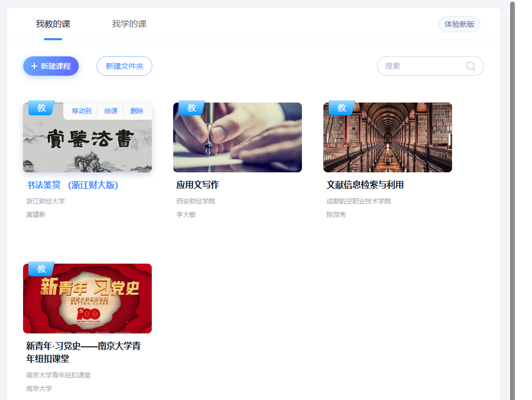532x400 pixels.
Task: Click 删除 on the 书法鉴赏 card
Action: pos(137,111)
